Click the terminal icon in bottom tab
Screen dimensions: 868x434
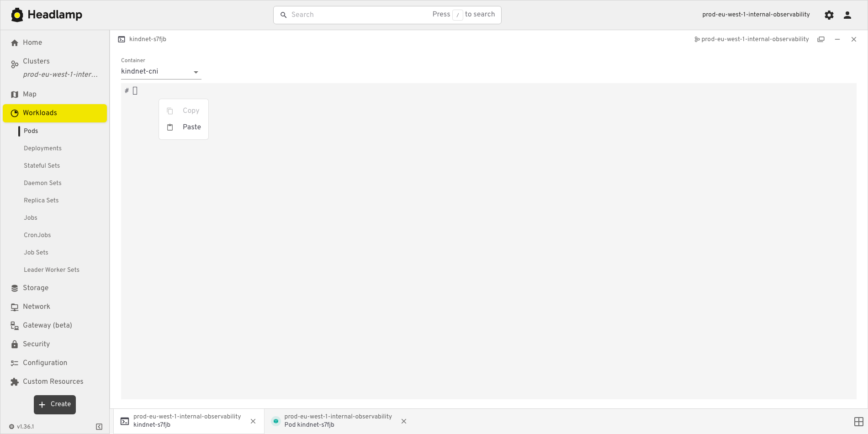tap(125, 421)
